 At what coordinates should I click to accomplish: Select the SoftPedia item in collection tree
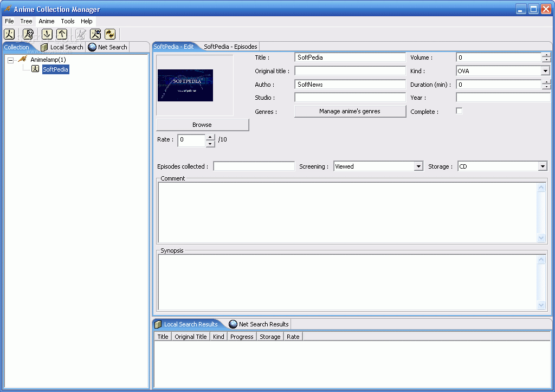(56, 69)
